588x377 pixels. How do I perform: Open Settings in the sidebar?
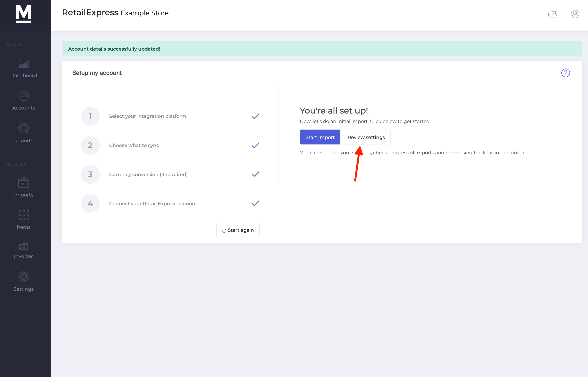[x=23, y=281]
